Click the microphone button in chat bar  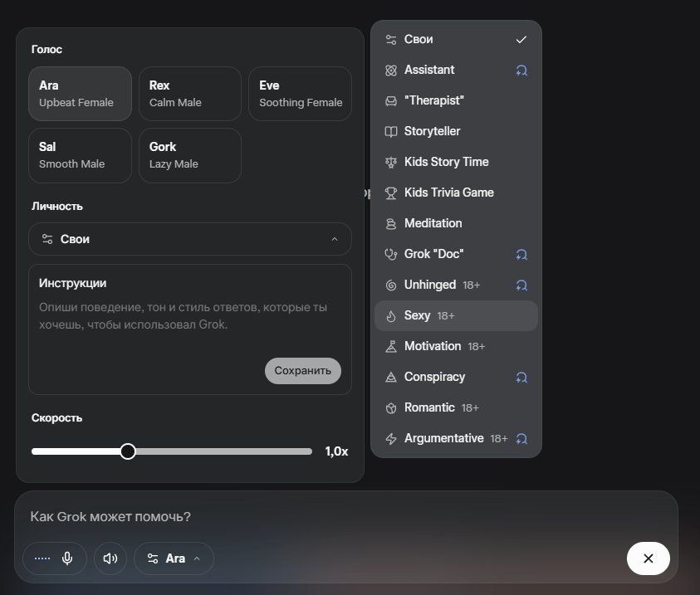click(x=67, y=558)
